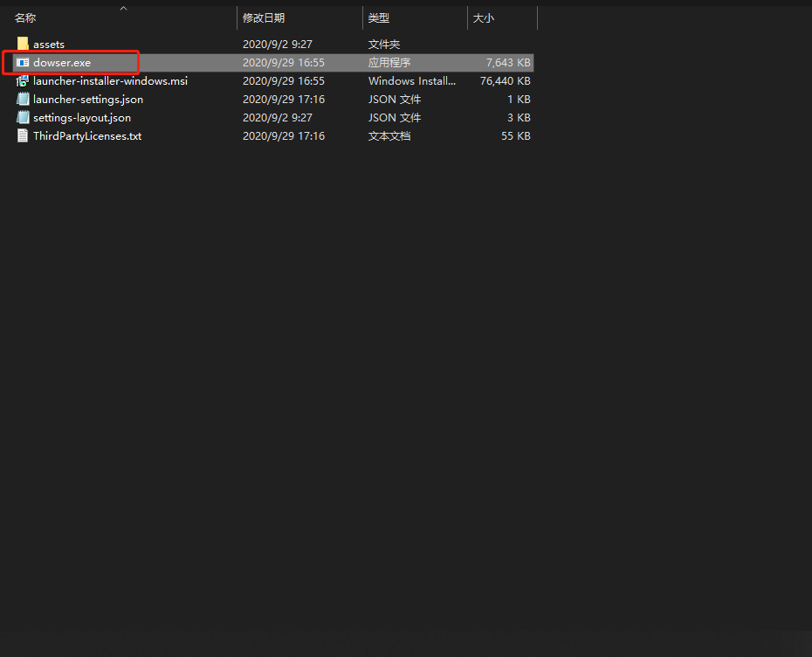Select ThirdPartyLicenses.txt file name
812x657 pixels.
(x=87, y=135)
